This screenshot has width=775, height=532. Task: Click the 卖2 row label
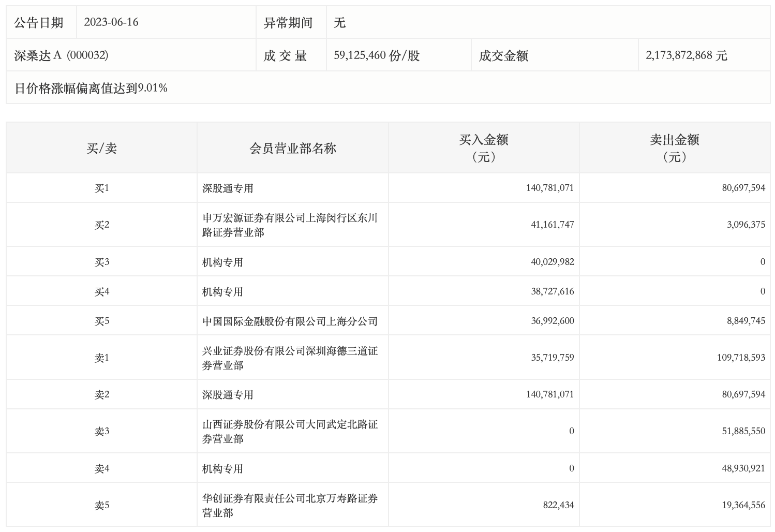click(101, 395)
